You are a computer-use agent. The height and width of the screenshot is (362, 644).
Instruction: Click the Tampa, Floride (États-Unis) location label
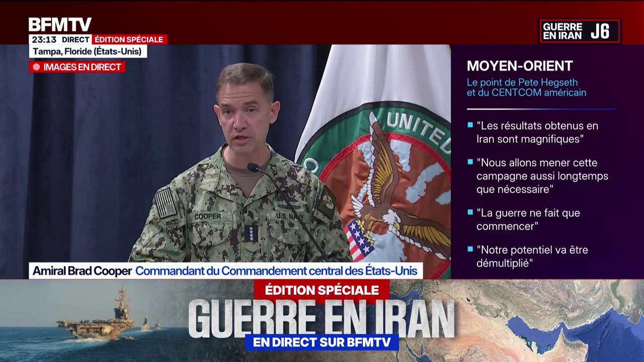click(x=88, y=51)
